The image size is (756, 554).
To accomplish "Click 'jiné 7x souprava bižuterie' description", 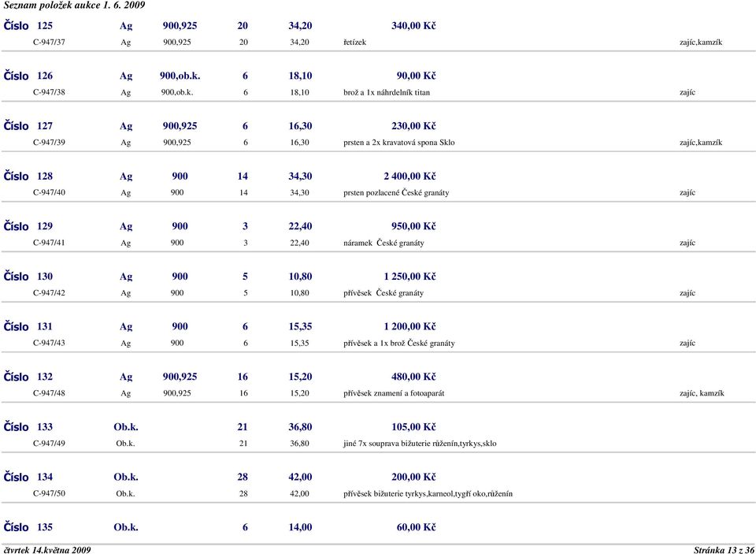I will pos(420,444).
